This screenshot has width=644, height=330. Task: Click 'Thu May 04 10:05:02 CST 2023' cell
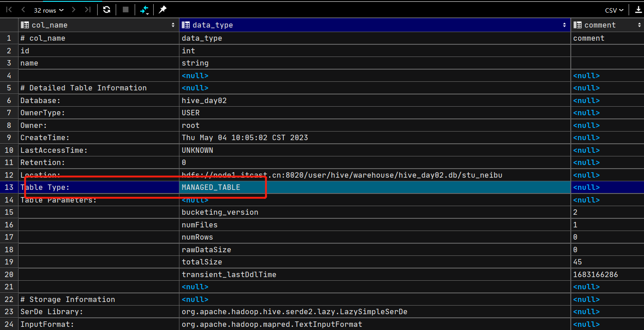375,138
